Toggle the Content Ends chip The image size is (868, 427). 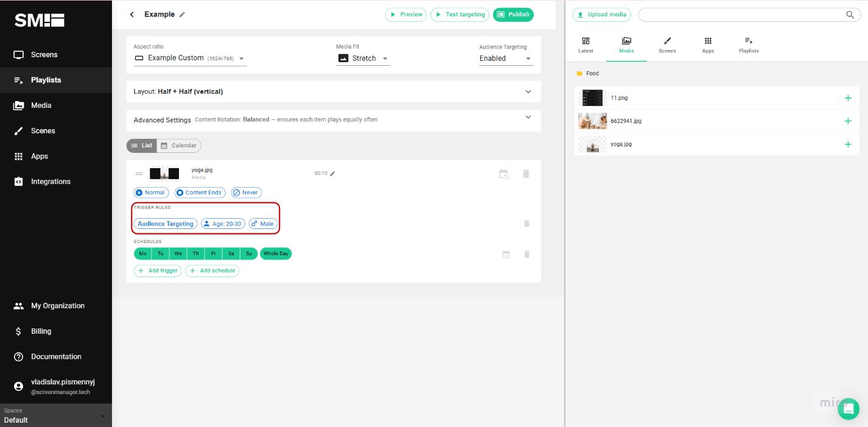(x=200, y=192)
